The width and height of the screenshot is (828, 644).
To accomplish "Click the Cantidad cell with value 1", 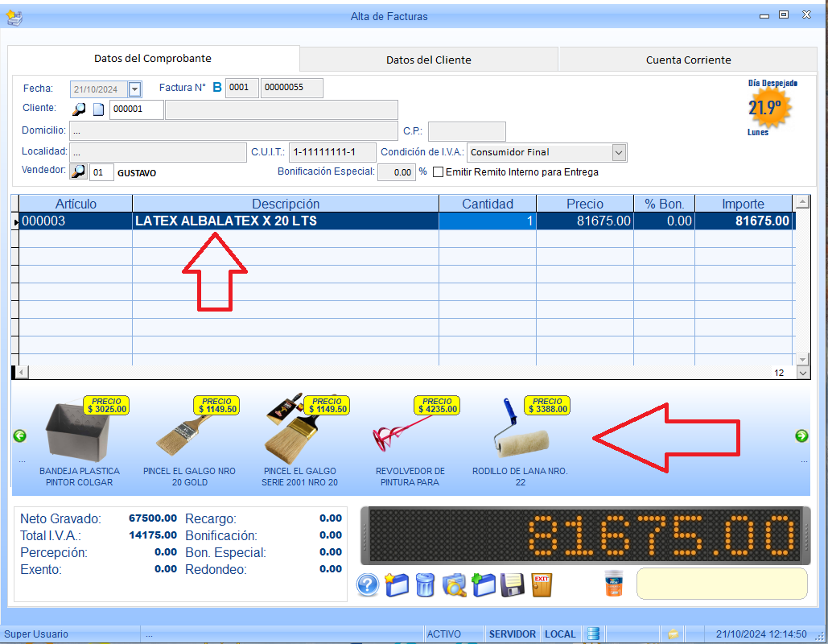I will click(488, 221).
